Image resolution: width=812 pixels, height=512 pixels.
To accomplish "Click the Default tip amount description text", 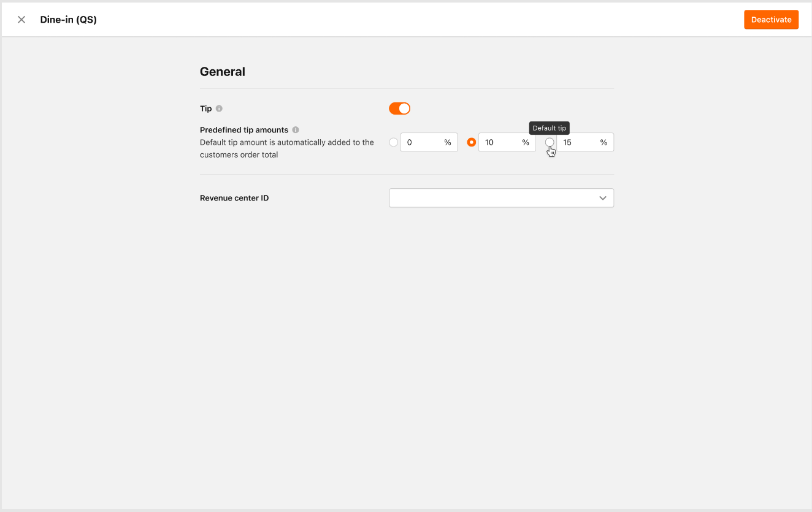I will tap(287, 148).
